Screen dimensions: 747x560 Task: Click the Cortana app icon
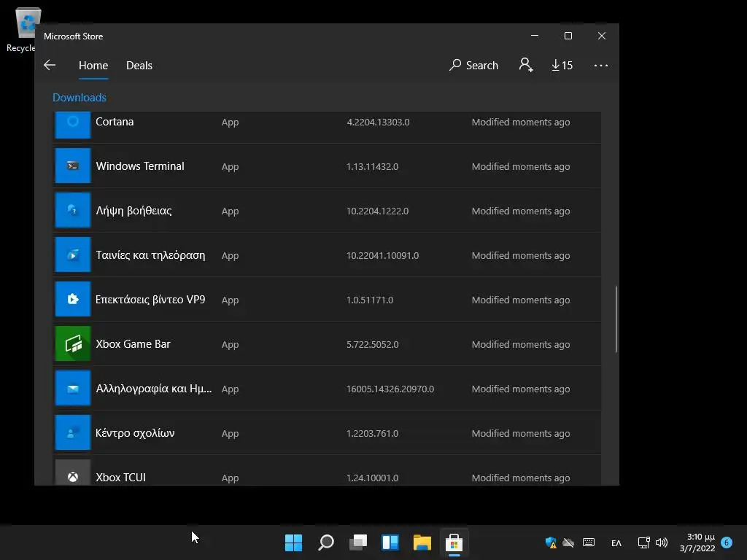(73, 125)
